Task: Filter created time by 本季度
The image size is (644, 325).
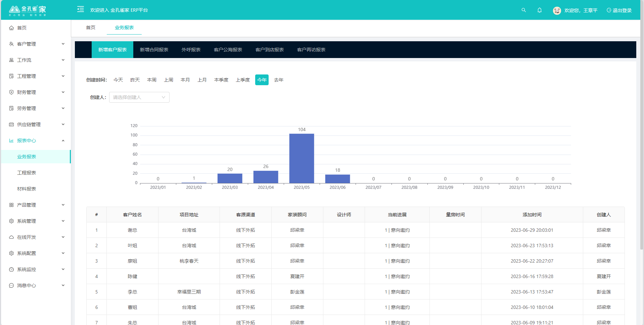Action: (221, 80)
